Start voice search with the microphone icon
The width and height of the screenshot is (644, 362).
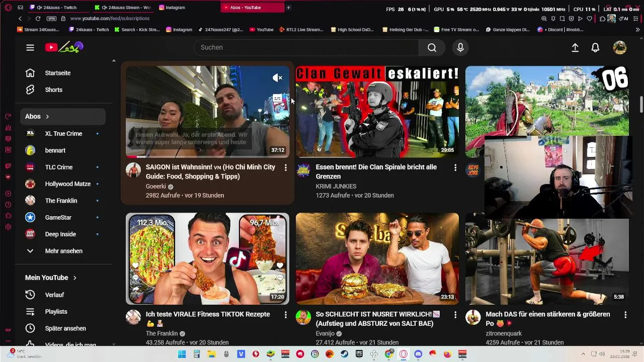pos(460,47)
